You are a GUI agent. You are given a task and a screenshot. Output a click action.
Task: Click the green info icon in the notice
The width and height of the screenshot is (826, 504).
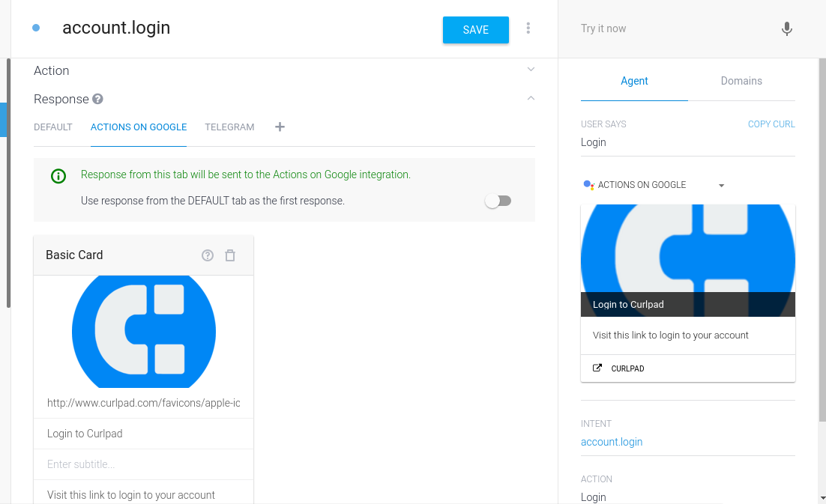click(58, 176)
